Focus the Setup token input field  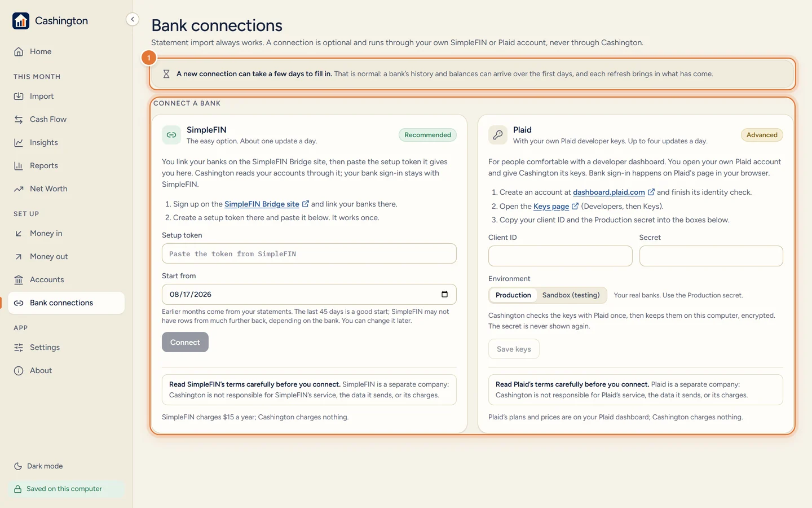pos(309,253)
